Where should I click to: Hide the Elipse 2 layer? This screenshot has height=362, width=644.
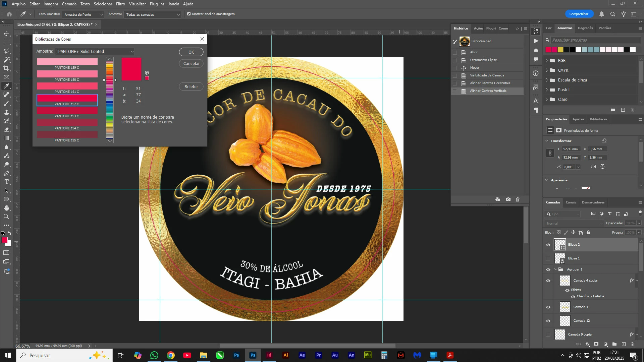click(x=548, y=245)
